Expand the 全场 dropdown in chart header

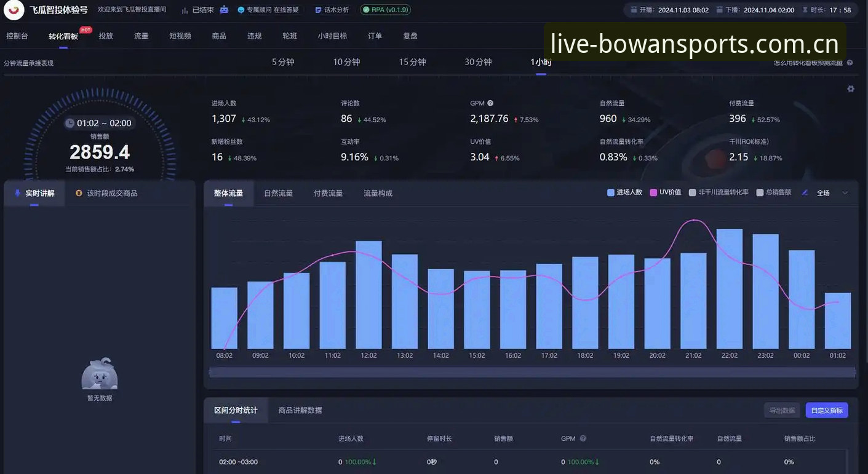pos(845,193)
